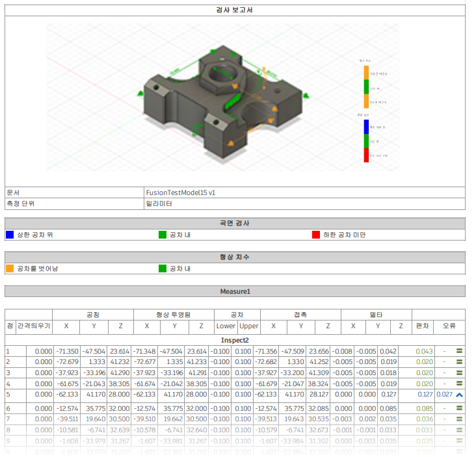Screen dimensions: 476x457
Task: Click the 오류 column header
Action: click(x=449, y=326)
